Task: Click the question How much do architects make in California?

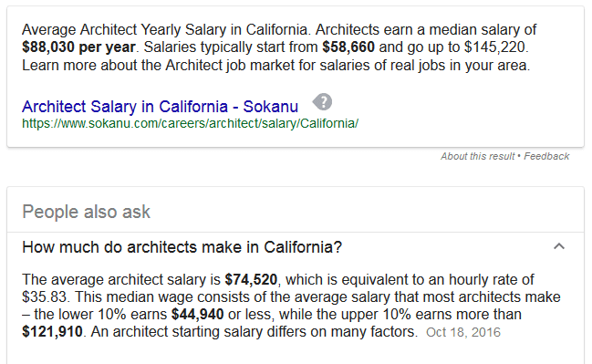Action: click(x=182, y=247)
